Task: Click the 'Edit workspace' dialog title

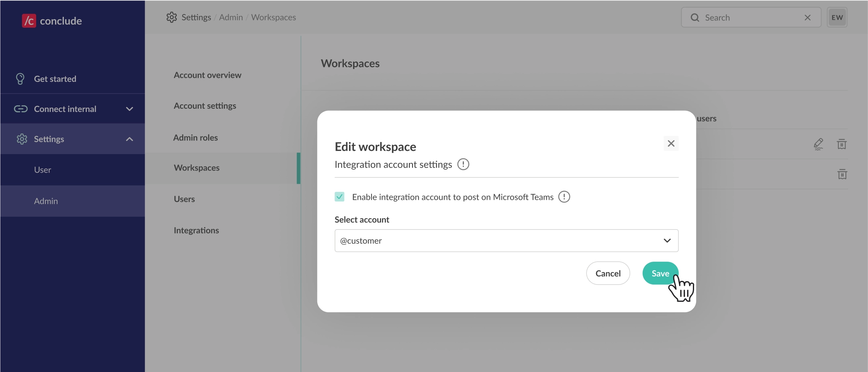Action: pos(376,147)
